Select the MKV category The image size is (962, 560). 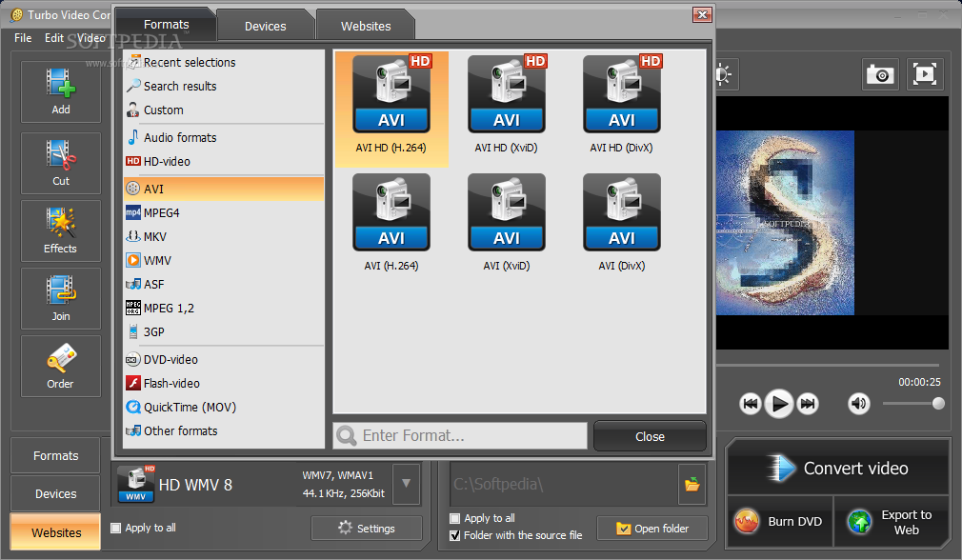click(223, 237)
